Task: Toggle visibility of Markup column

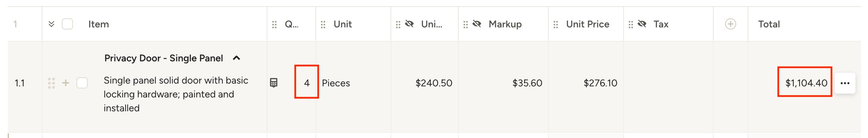Action: (477, 24)
